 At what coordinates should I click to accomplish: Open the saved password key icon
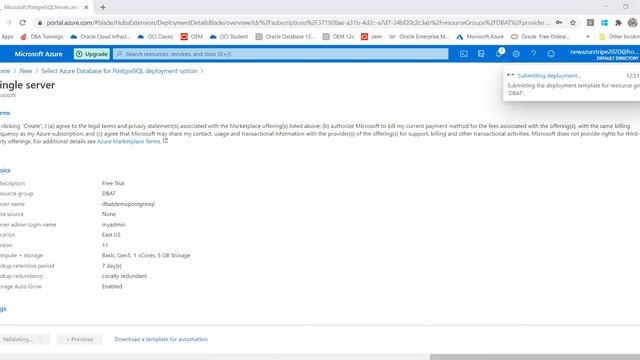click(559, 23)
